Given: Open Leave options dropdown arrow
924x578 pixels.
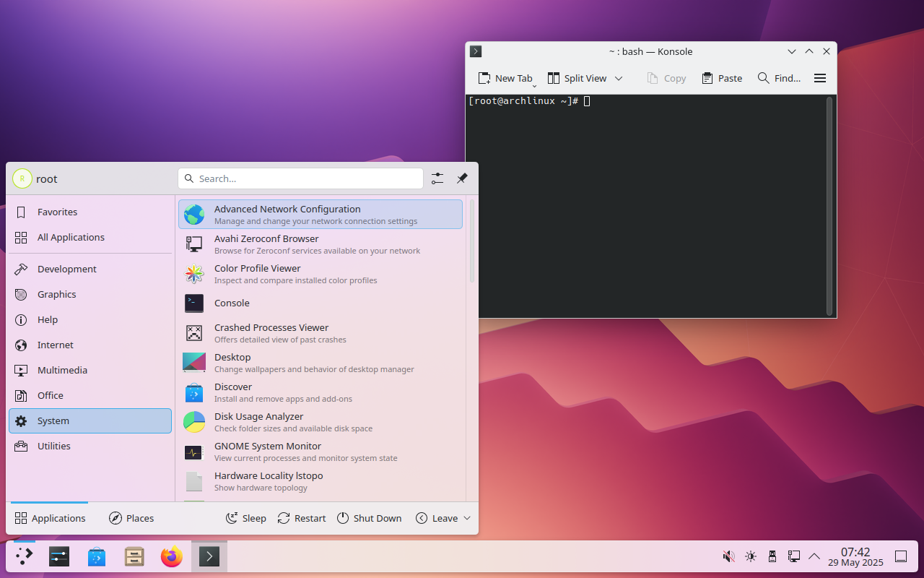Looking at the screenshot, I should (467, 518).
